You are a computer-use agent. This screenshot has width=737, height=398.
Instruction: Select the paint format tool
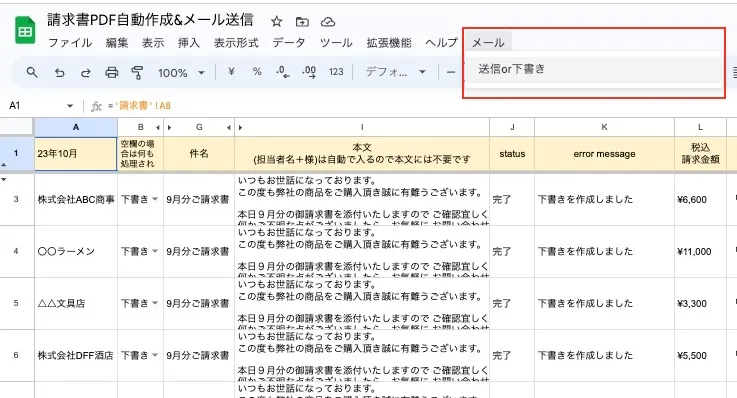pyautogui.click(x=137, y=72)
